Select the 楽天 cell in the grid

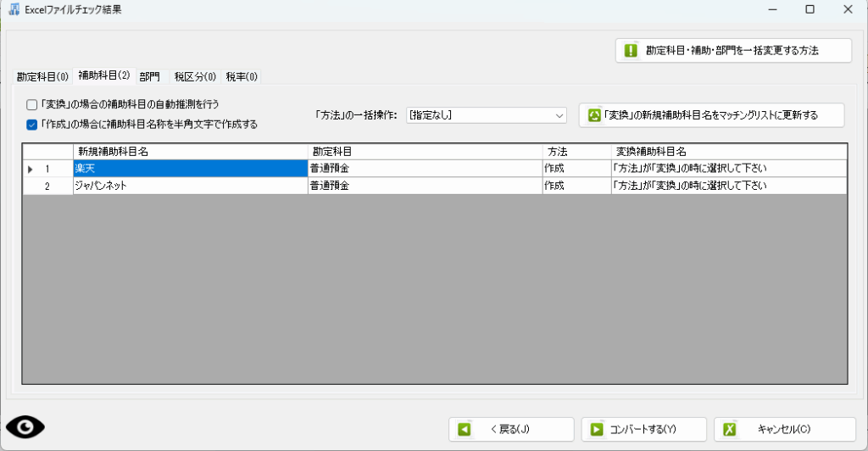click(x=189, y=169)
